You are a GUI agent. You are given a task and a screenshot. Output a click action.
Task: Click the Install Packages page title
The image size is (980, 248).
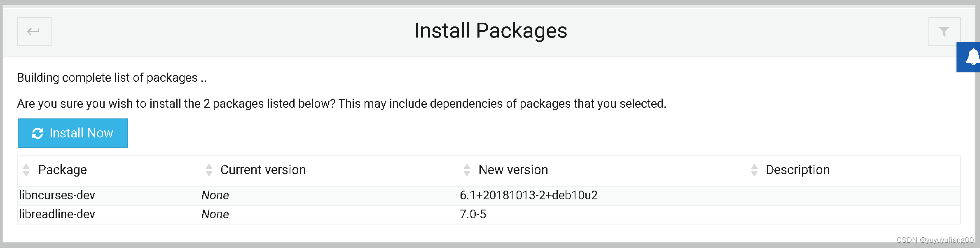(x=490, y=31)
